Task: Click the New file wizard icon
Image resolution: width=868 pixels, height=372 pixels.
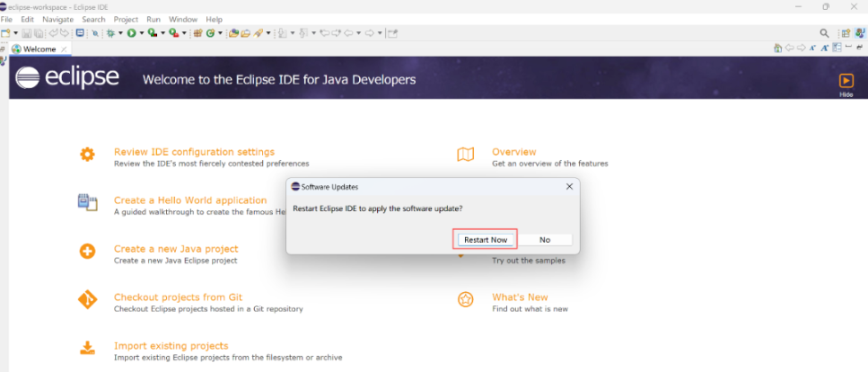Action: coord(5,33)
